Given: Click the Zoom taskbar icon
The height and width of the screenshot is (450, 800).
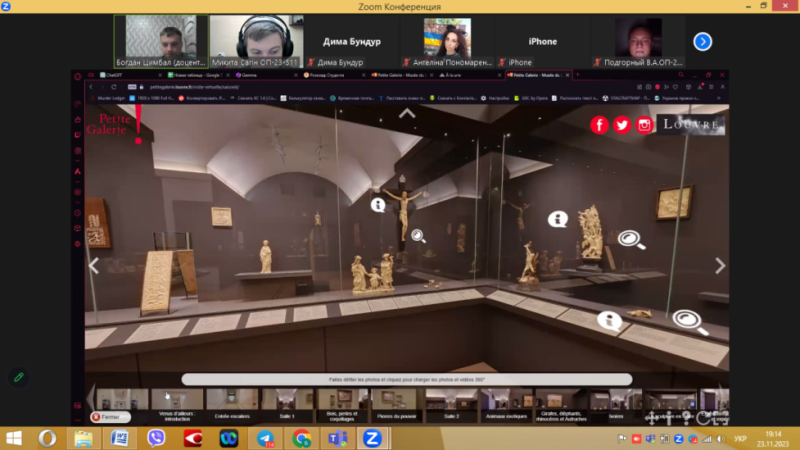Looking at the screenshot, I should [x=373, y=438].
